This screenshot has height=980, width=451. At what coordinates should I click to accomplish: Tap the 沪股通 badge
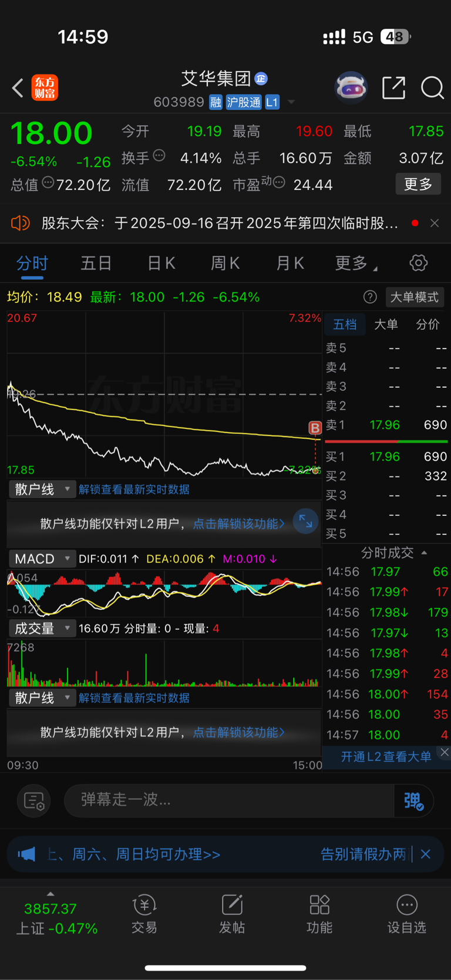[243, 102]
